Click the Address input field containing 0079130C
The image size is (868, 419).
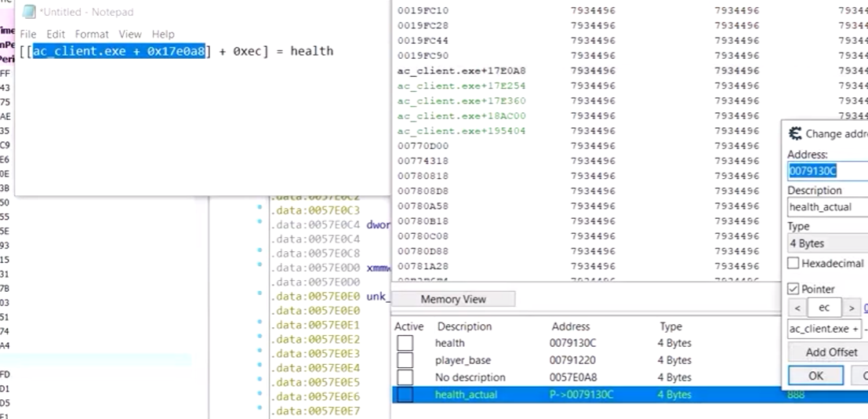[827, 170]
